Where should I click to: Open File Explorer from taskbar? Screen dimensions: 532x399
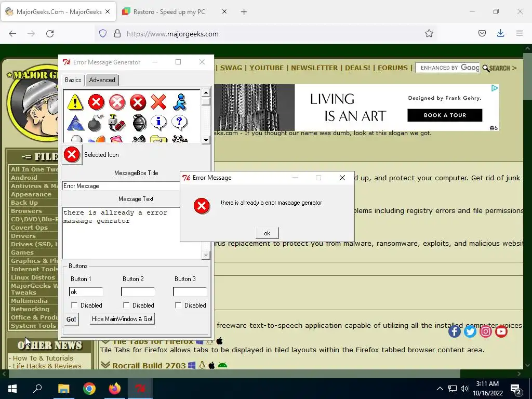click(63, 389)
